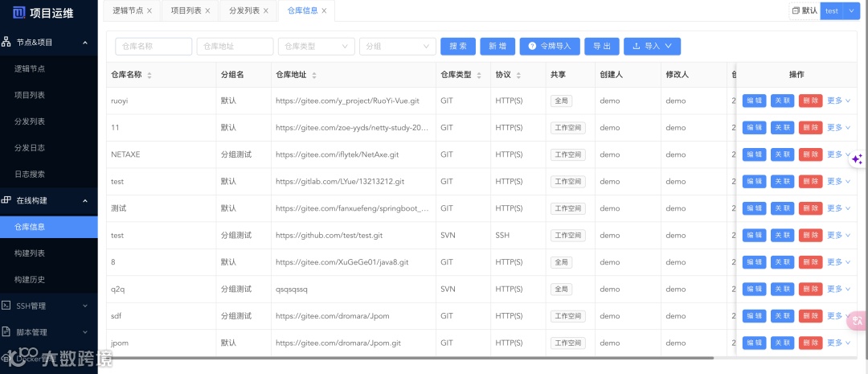Viewport: 868px width, 374px height.
Task: Collapse the 在线构建 menu group
Action: coord(85,200)
